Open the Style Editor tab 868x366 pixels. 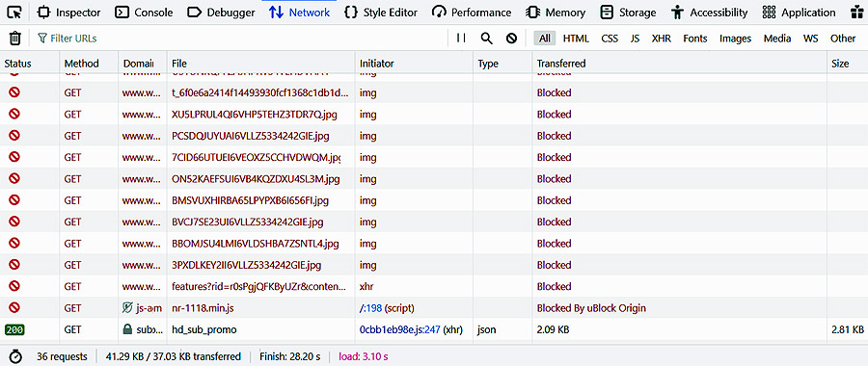pyautogui.click(x=380, y=13)
